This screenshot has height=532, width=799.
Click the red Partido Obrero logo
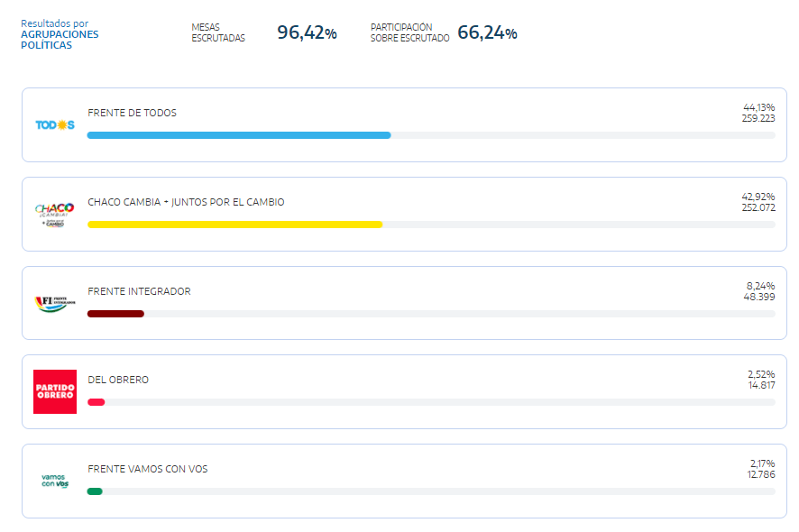(x=54, y=391)
